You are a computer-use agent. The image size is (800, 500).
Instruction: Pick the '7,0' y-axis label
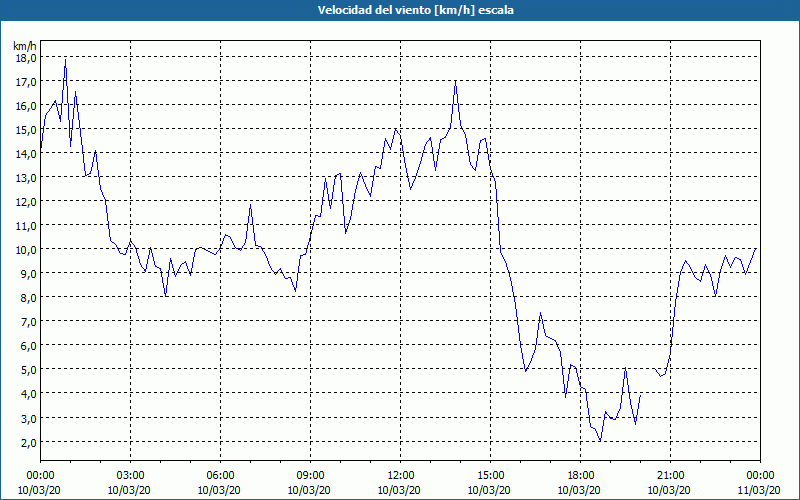(x=28, y=322)
